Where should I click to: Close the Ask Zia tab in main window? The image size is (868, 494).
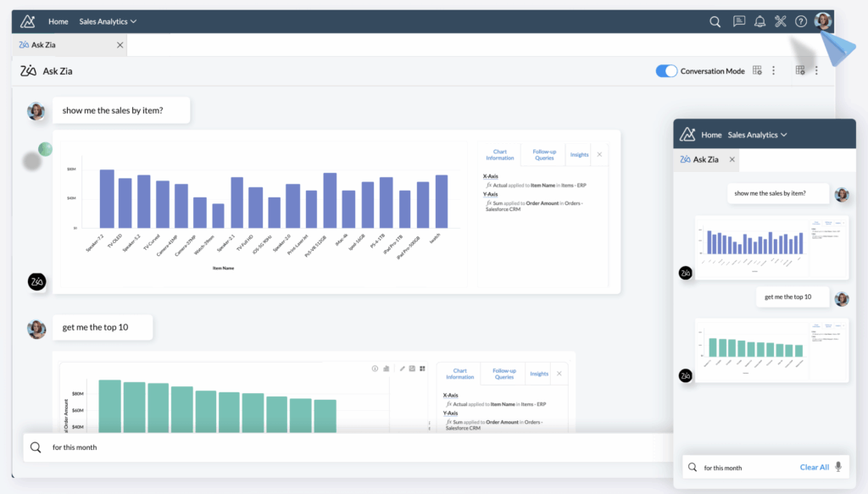[x=120, y=45]
